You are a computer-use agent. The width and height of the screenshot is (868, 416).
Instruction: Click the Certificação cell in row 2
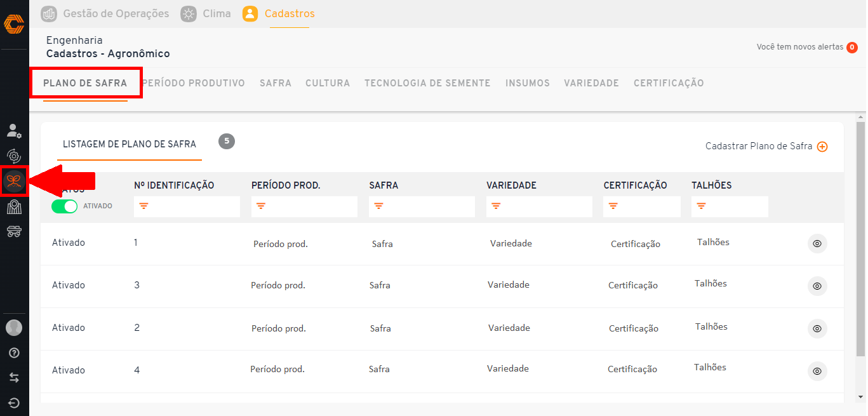pos(633,285)
